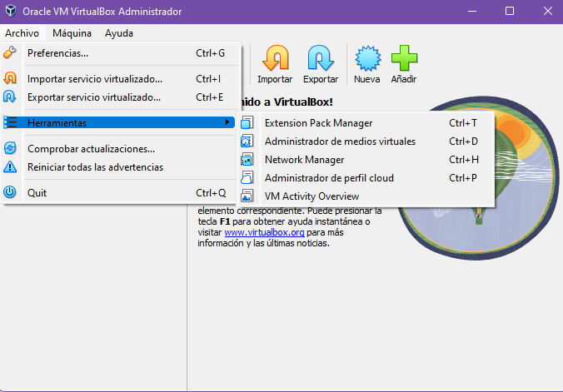563x392 pixels.
Task: Open Network Manager entry
Action: click(365, 160)
